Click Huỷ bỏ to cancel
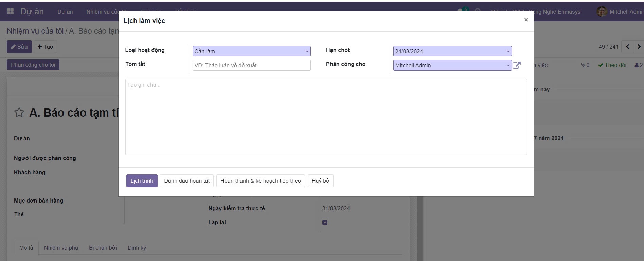This screenshot has width=644, height=261. [320, 181]
